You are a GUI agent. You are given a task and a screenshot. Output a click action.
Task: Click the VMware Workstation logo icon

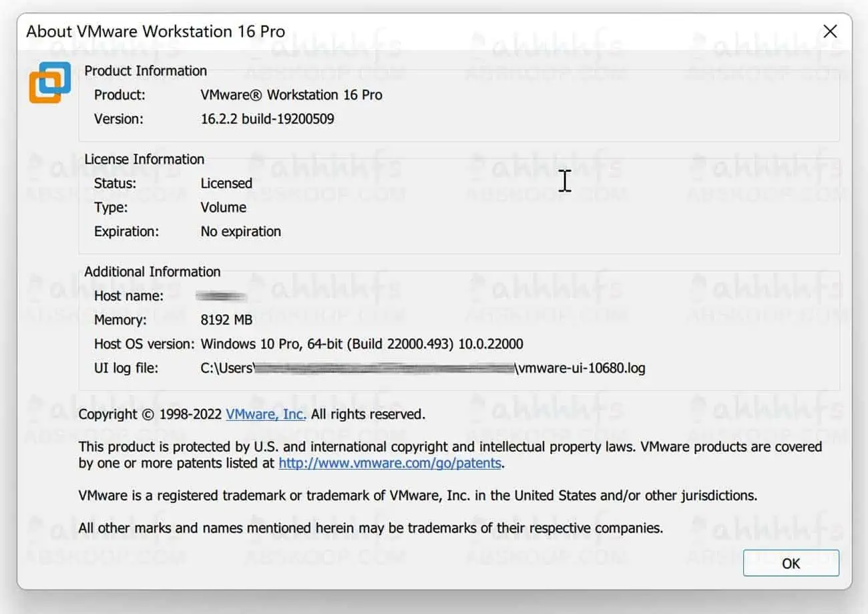coord(50,81)
